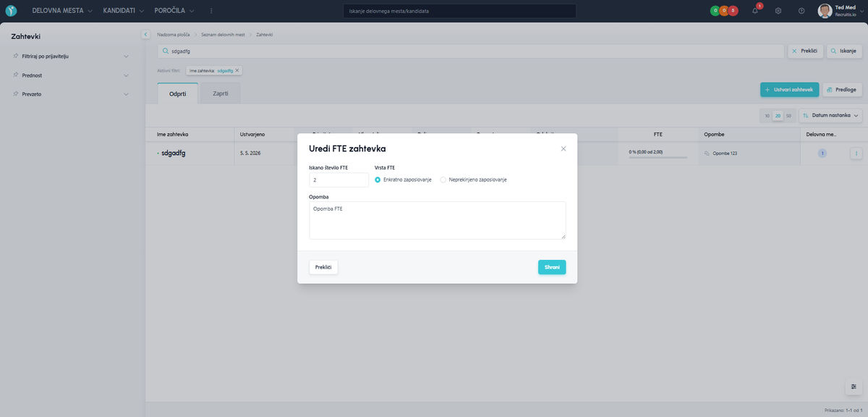Show 10 results per page
Screen dimensions: 868x417
pyautogui.click(x=767, y=116)
